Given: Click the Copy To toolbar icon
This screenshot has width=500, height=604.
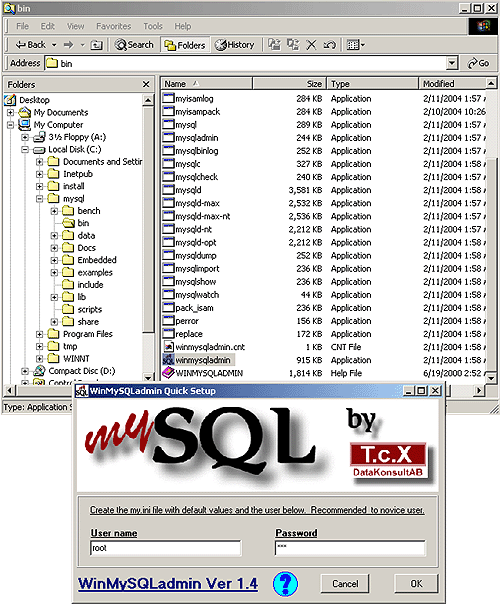Looking at the screenshot, I should pyautogui.click(x=293, y=45).
